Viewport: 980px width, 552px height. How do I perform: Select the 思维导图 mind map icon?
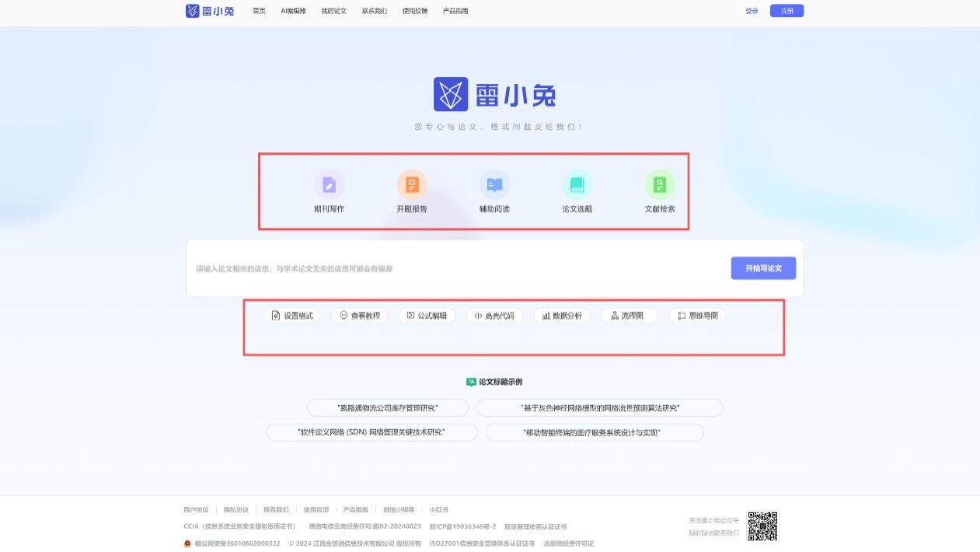point(697,316)
